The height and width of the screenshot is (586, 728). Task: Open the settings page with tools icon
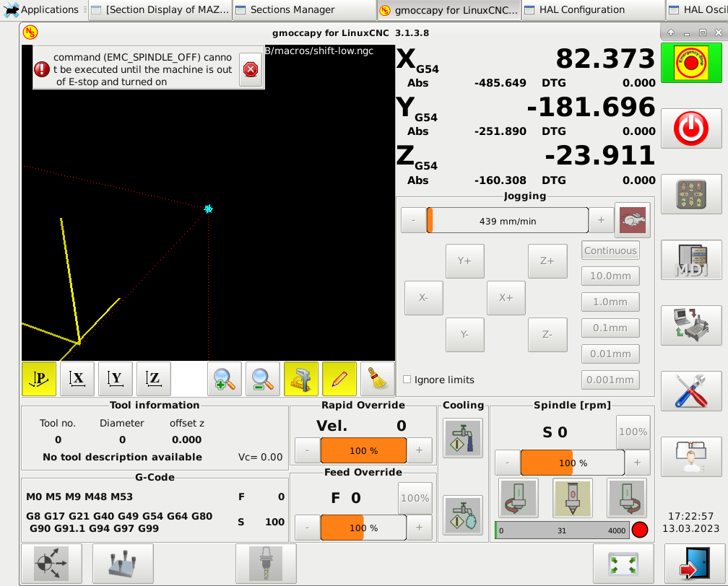[x=691, y=391]
